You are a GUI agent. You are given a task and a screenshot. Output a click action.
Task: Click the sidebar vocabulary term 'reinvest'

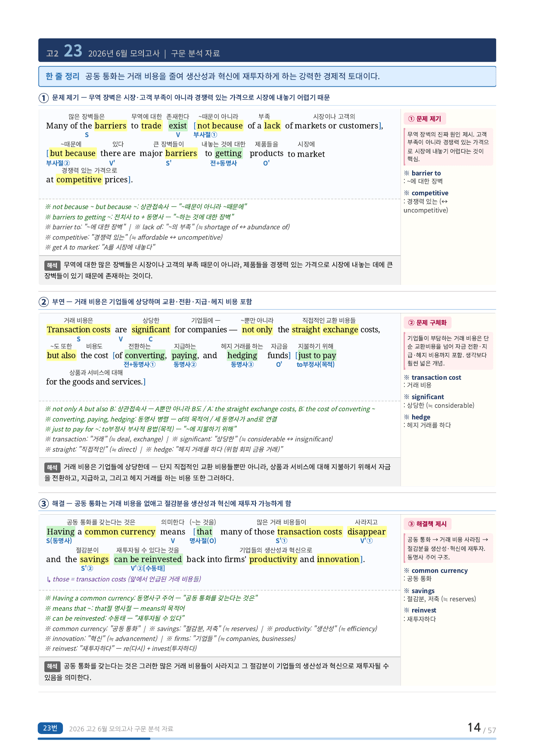(x=424, y=610)
